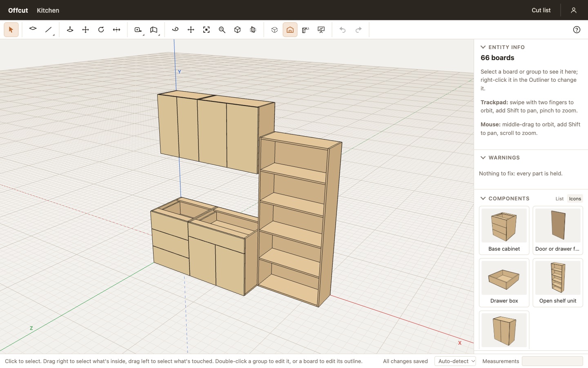The image size is (588, 368).
Task: Select the Door or drawer front component
Action: tap(558, 230)
